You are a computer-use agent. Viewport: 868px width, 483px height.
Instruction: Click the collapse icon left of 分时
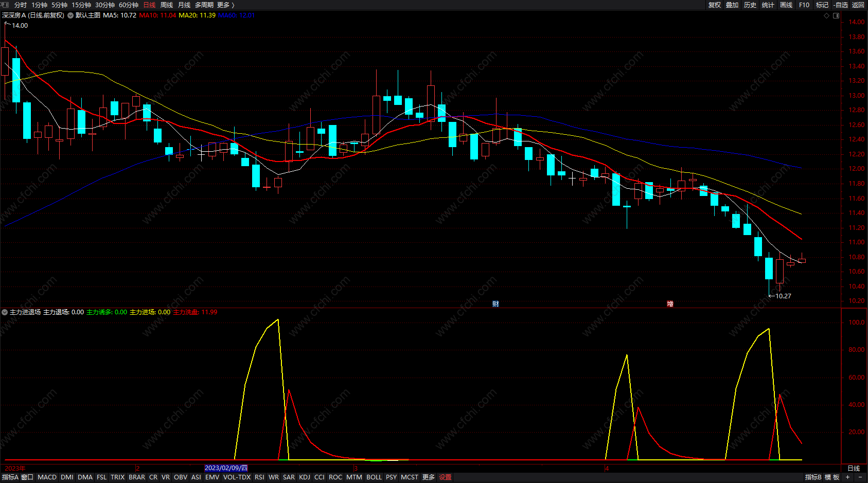(x=5, y=5)
